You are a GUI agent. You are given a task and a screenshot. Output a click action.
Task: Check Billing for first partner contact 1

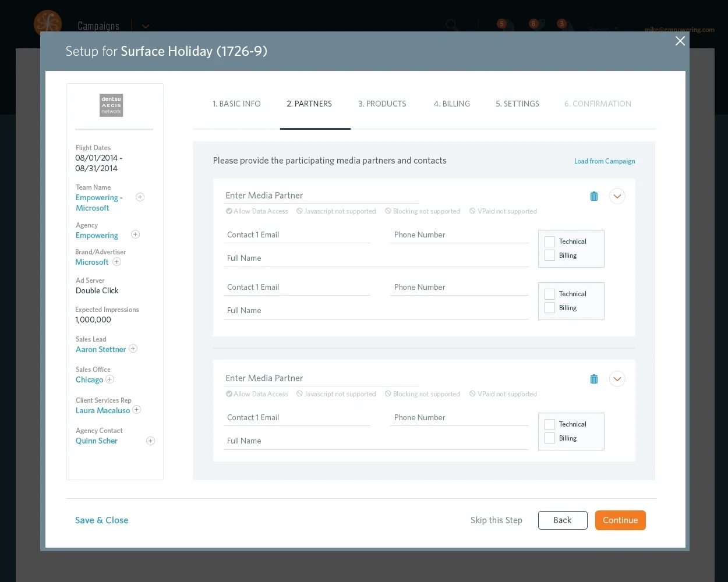point(550,255)
